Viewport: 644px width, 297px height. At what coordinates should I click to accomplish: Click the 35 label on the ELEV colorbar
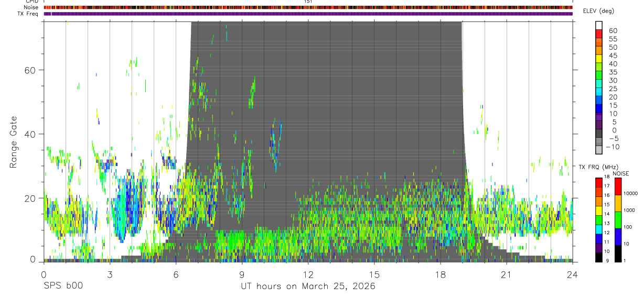click(613, 72)
